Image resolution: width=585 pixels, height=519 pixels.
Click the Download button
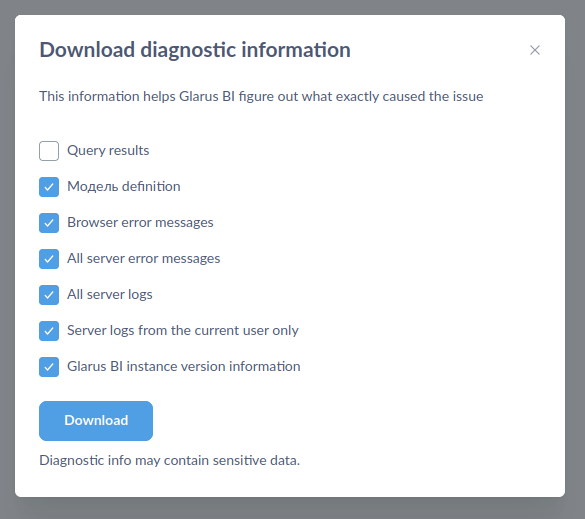pyautogui.click(x=96, y=420)
